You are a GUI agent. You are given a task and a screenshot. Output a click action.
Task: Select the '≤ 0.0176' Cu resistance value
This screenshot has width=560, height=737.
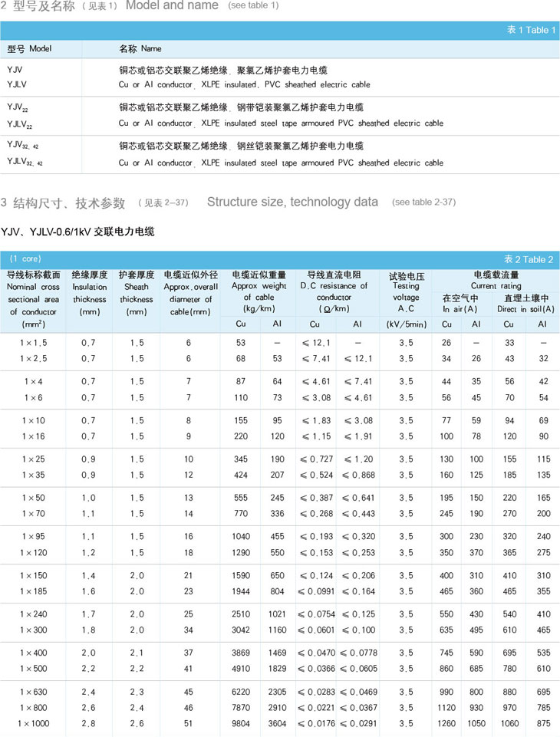[x=317, y=723]
